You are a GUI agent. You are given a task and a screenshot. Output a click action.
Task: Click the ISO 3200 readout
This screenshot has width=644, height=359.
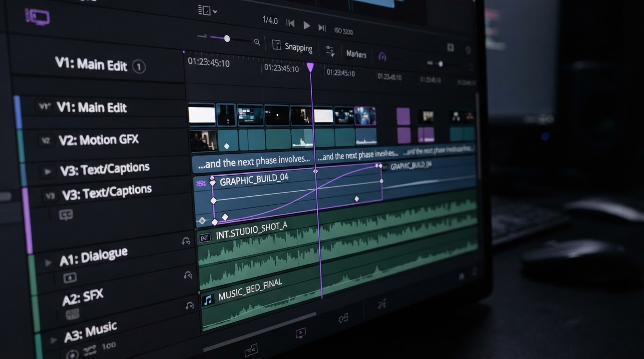click(344, 31)
